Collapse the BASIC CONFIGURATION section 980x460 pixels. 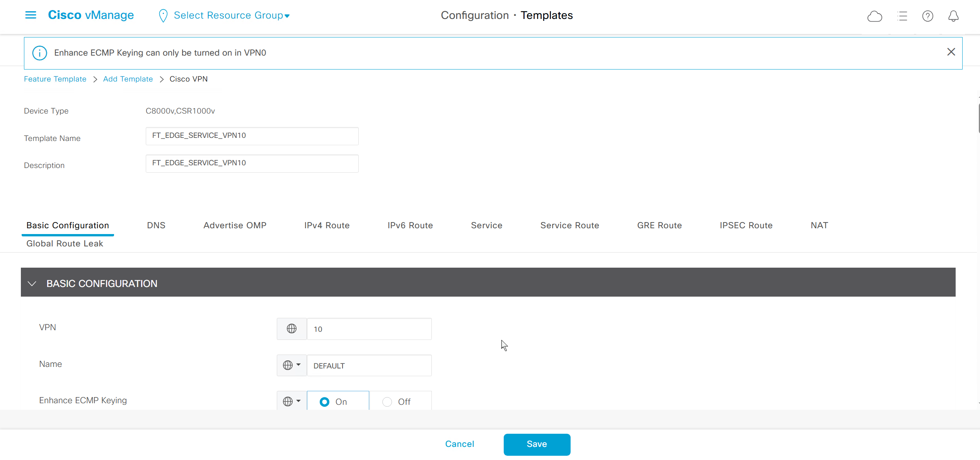pos(32,283)
